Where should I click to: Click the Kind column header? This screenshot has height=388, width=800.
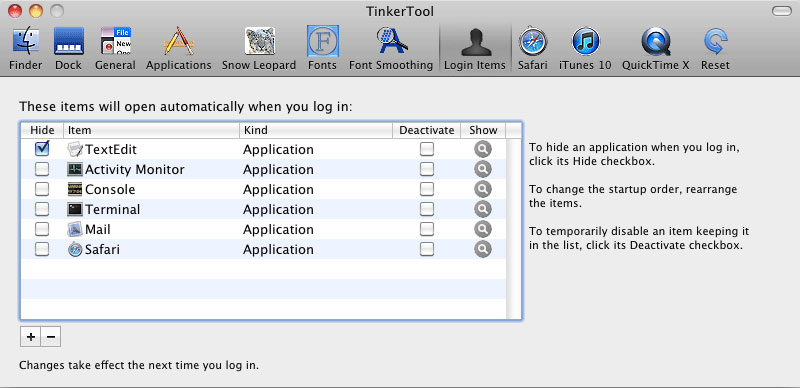click(316, 130)
